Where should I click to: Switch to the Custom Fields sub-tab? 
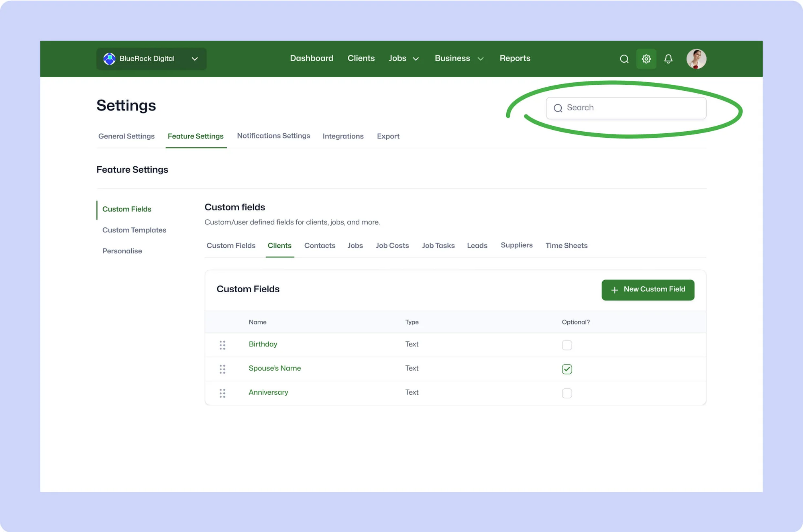pos(231,245)
